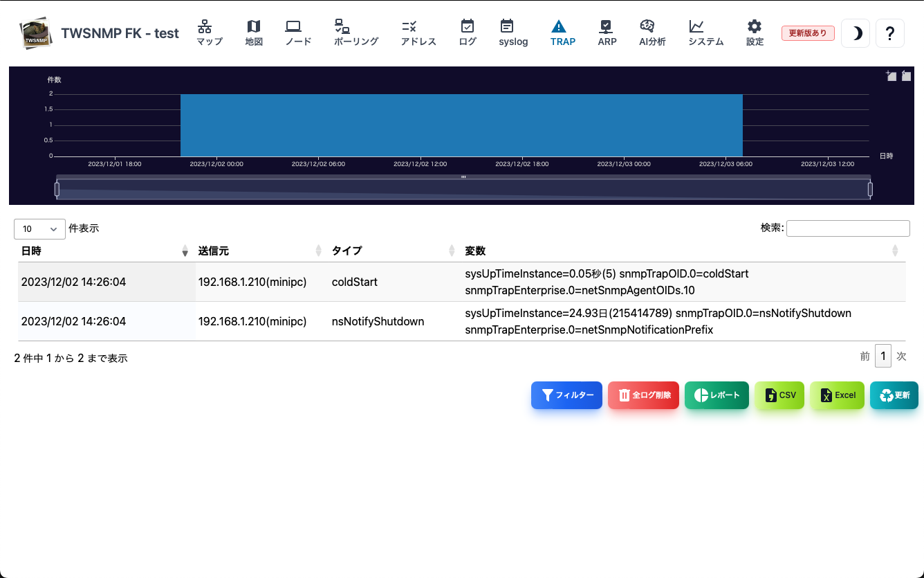Viewport: 924px width, 578px height.
Task: Export logs with the CSV button
Action: 779,395
